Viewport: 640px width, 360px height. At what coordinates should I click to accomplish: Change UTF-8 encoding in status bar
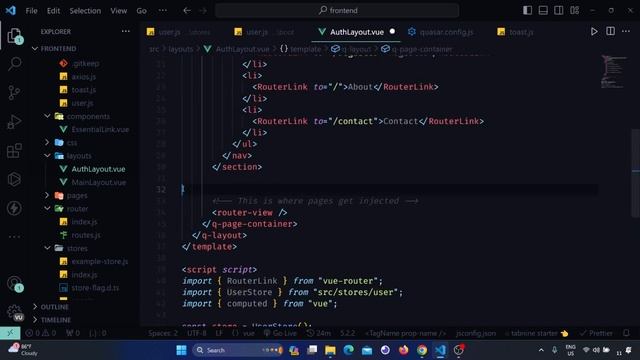pyautogui.click(x=197, y=333)
